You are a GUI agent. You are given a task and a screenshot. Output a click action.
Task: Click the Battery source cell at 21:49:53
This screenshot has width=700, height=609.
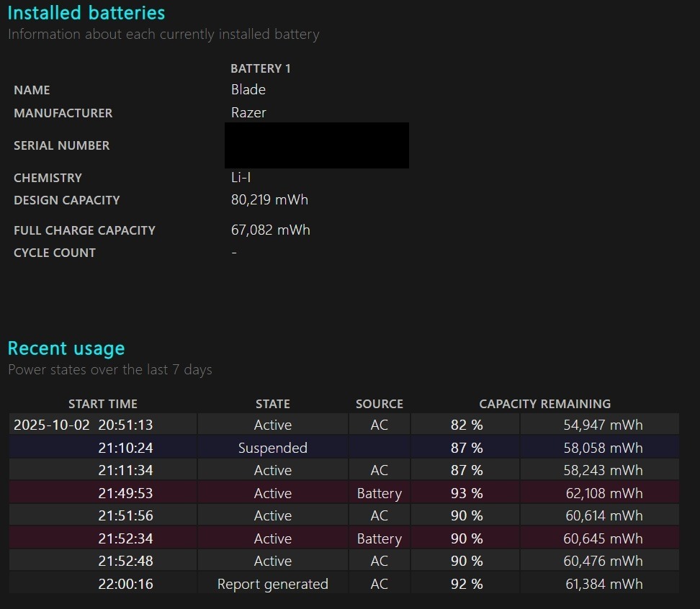[x=380, y=493]
